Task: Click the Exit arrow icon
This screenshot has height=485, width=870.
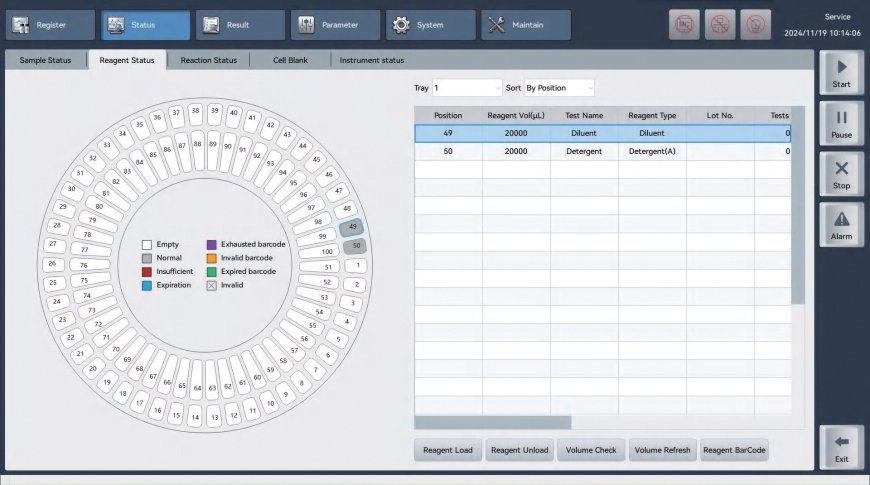Action: click(x=841, y=447)
